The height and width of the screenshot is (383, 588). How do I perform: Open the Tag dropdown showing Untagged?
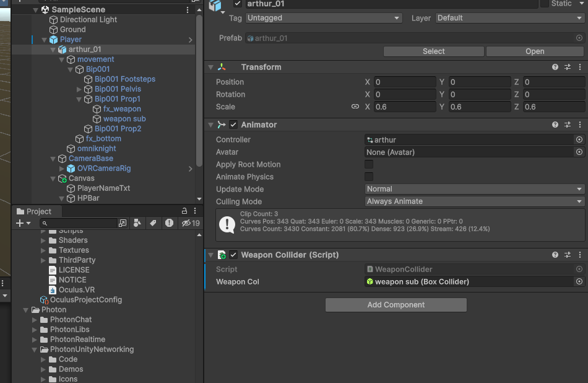coord(324,18)
